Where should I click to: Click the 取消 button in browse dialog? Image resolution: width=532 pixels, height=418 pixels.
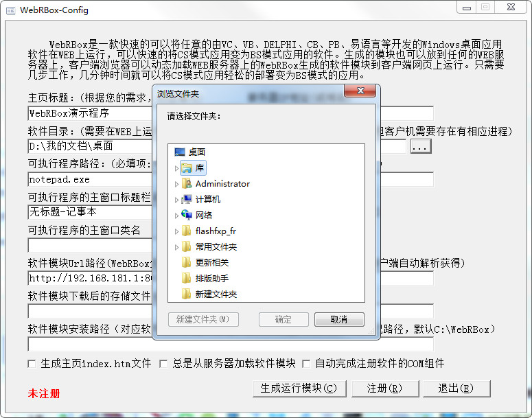click(x=339, y=319)
